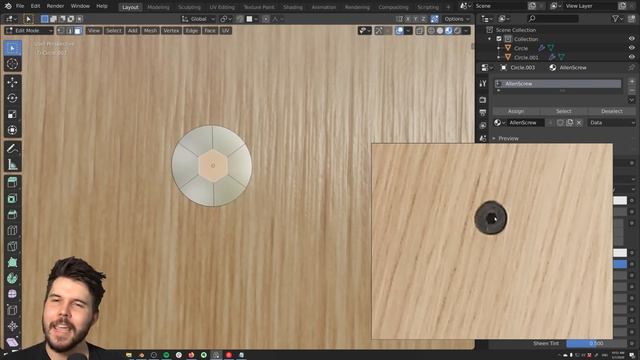Select the Scale tool
The image size is (640, 360).
click(x=12, y=114)
